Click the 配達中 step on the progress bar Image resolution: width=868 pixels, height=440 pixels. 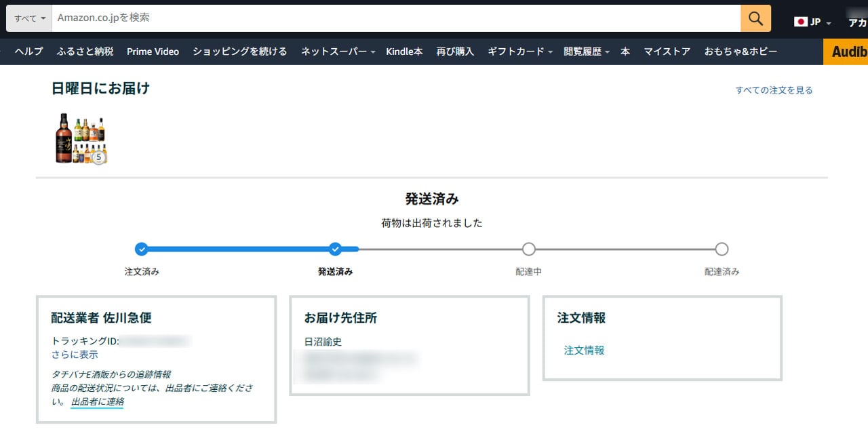pyautogui.click(x=528, y=249)
